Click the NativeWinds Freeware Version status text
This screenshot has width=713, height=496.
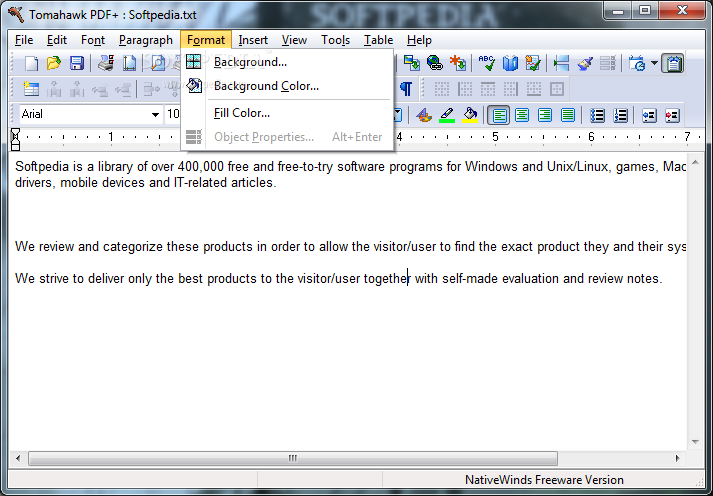point(544,480)
